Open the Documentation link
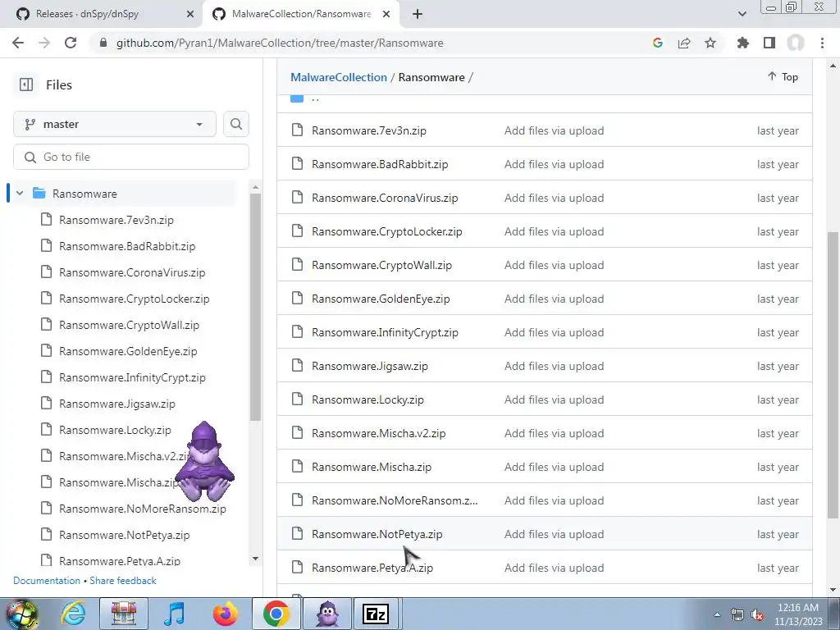This screenshot has width=840, height=630. [x=47, y=581]
